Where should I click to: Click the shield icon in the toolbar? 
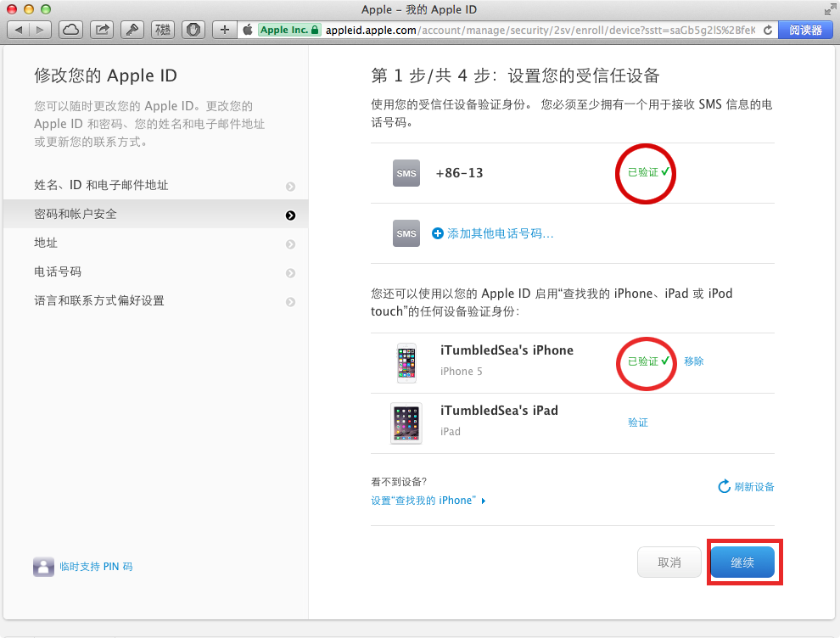tap(193, 30)
